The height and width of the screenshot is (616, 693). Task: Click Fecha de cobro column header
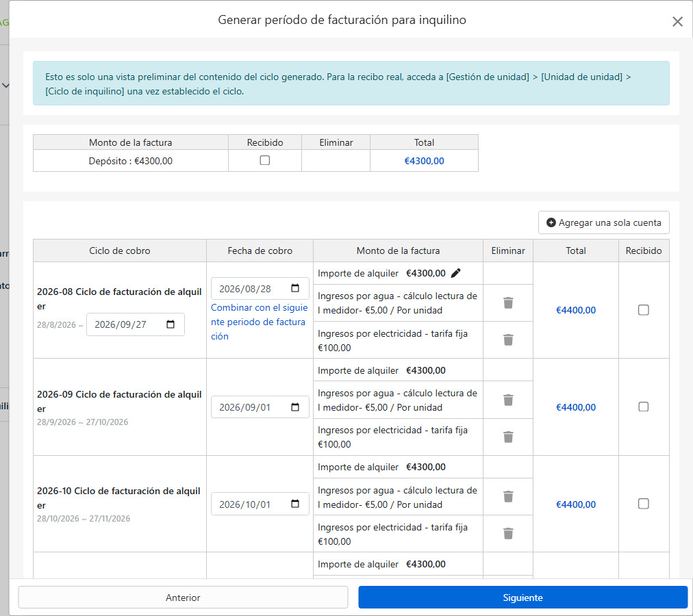260,251
